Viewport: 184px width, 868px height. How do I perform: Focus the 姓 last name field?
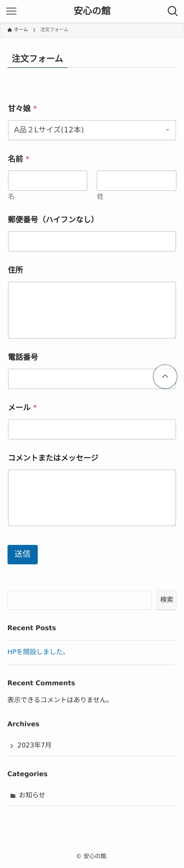coord(136,181)
